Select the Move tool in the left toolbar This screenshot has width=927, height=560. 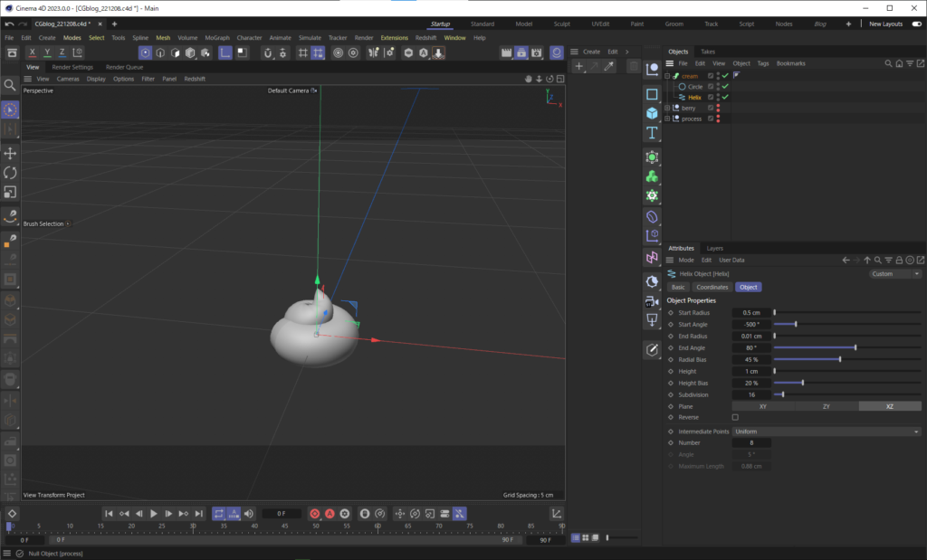pyautogui.click(x=9, y=153)
